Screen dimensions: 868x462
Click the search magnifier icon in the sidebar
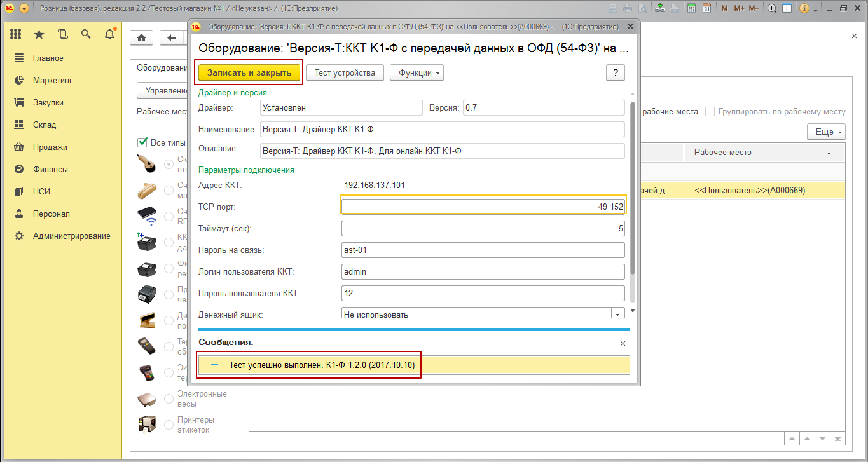click(x=86, y=35)
